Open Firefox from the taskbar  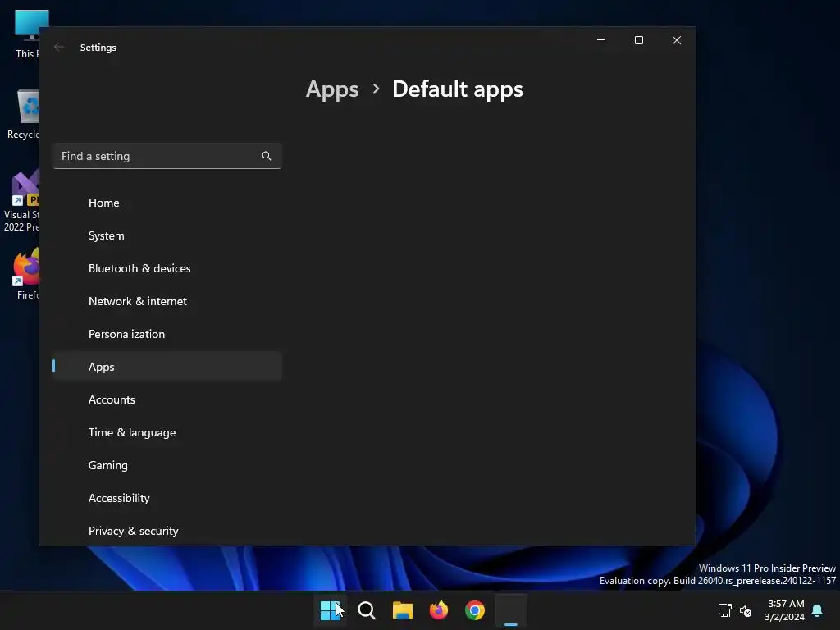pos(439,610)
